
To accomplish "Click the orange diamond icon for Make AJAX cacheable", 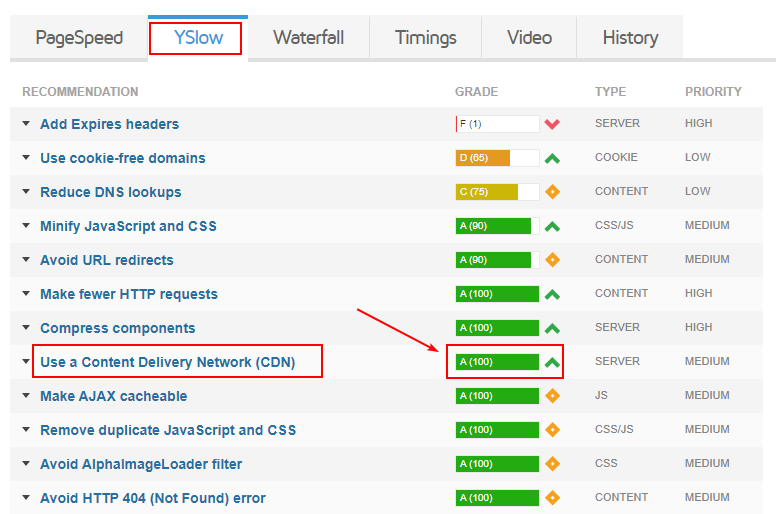I will click(552, 396).
